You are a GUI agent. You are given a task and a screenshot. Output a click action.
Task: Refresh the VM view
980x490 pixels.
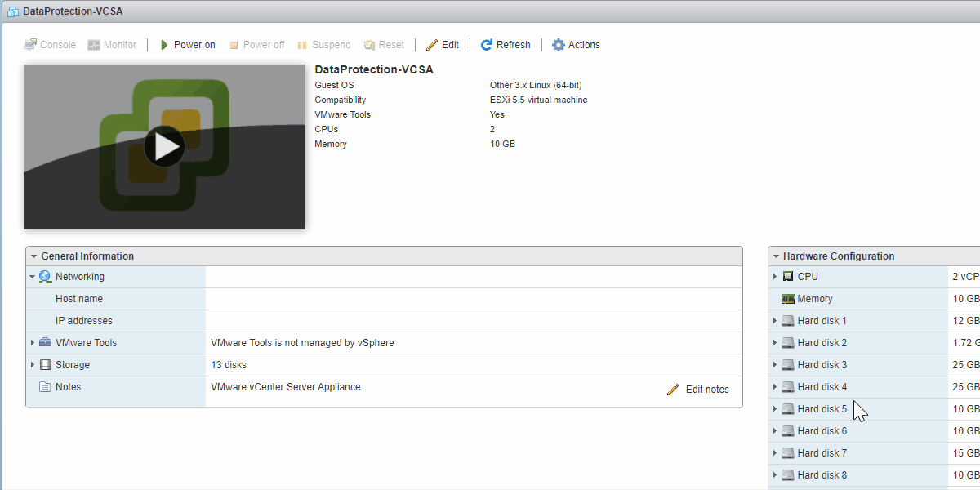click(x=506, y=45)
